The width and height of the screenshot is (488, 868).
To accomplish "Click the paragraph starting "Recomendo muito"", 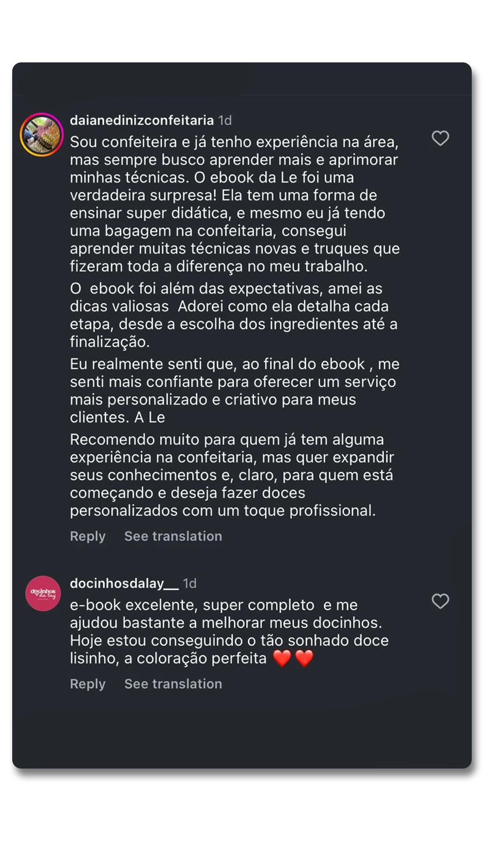I will pos(231,475).
